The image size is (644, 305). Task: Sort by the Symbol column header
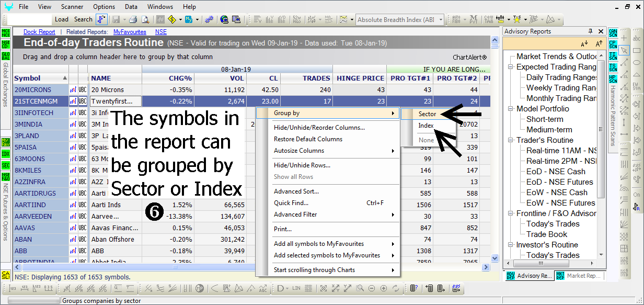(x=41, y=78)
